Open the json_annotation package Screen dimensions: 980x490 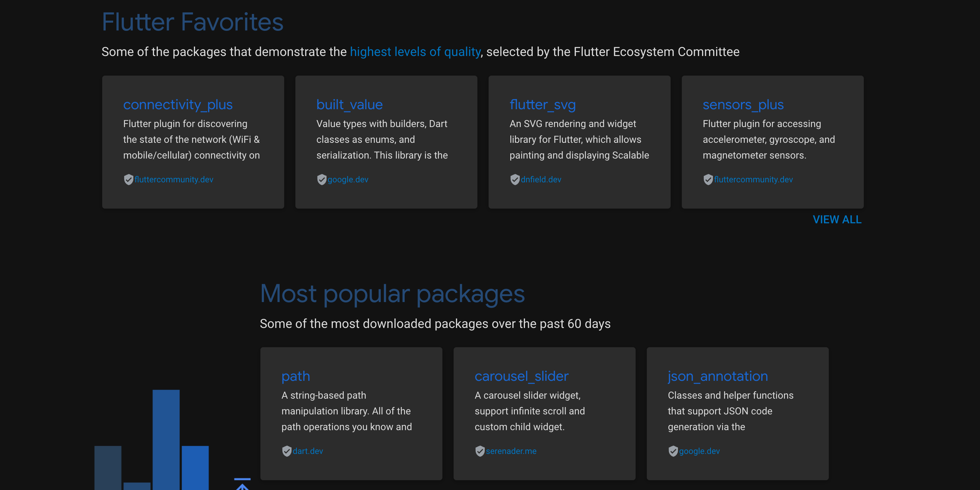point(718,376)
